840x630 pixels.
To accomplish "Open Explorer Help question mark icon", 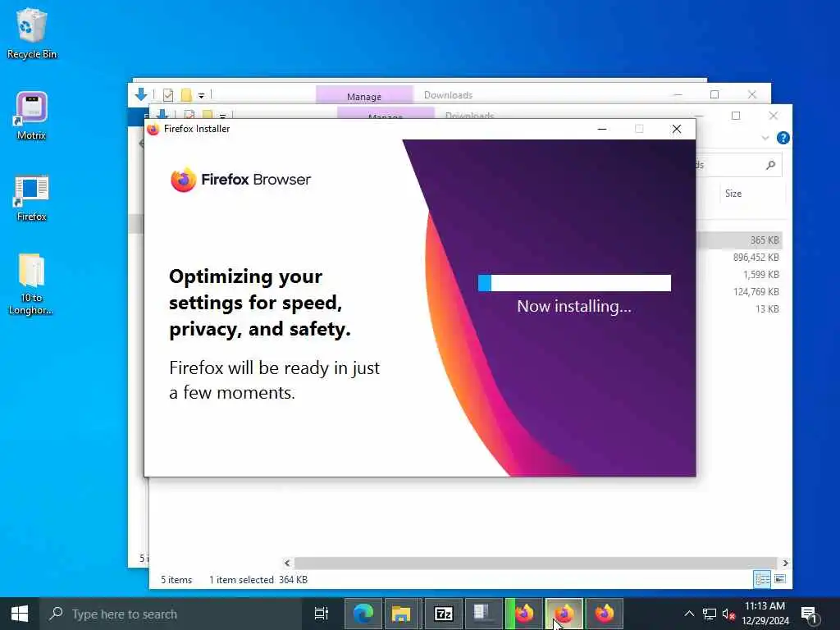I will pos(783,138).
